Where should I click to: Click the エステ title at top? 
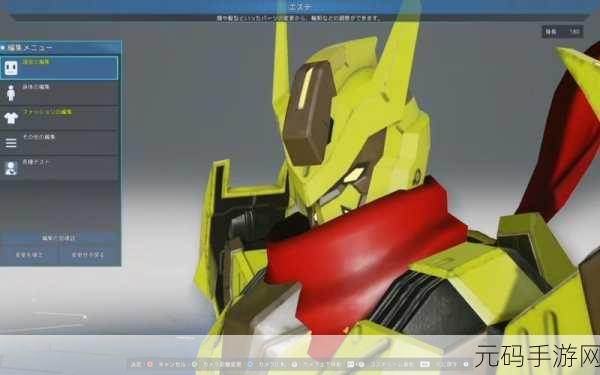coord(300,7)
